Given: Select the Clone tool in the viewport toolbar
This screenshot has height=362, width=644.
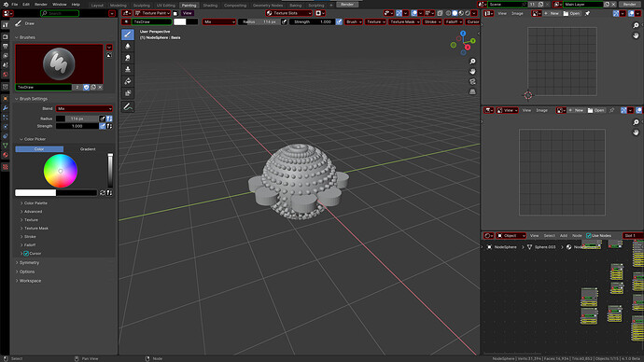Looking at the screenshot, I should click(128, 69).
